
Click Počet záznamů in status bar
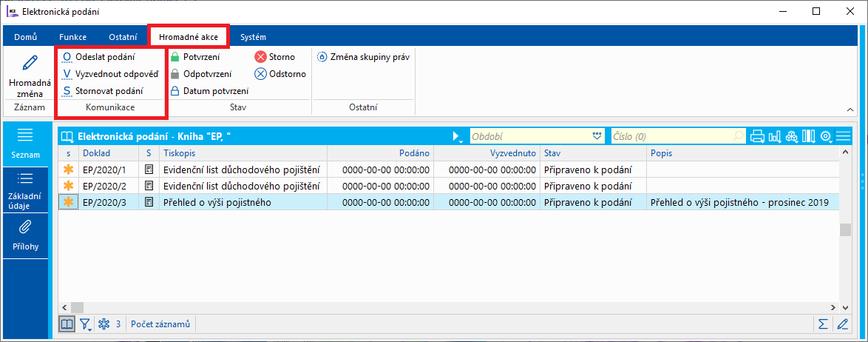160,324
